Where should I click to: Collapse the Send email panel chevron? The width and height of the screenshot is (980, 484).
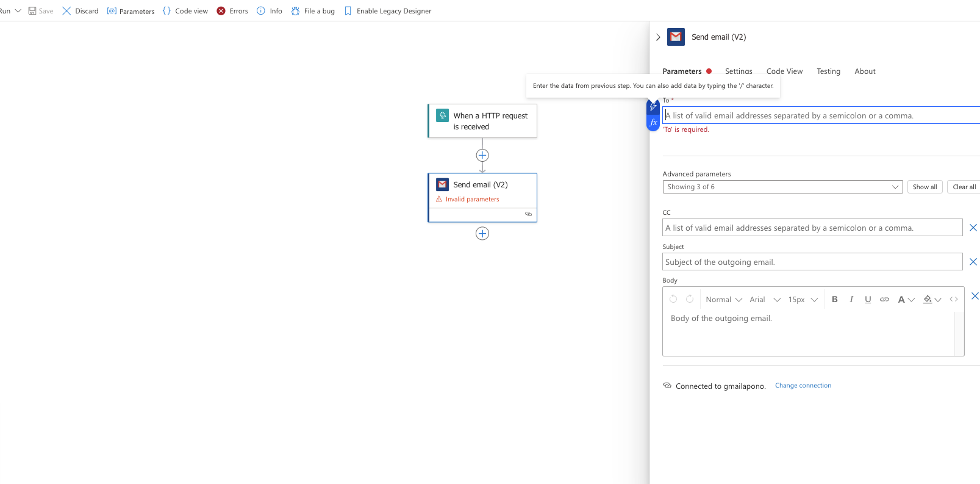click(x=658, y=37)
